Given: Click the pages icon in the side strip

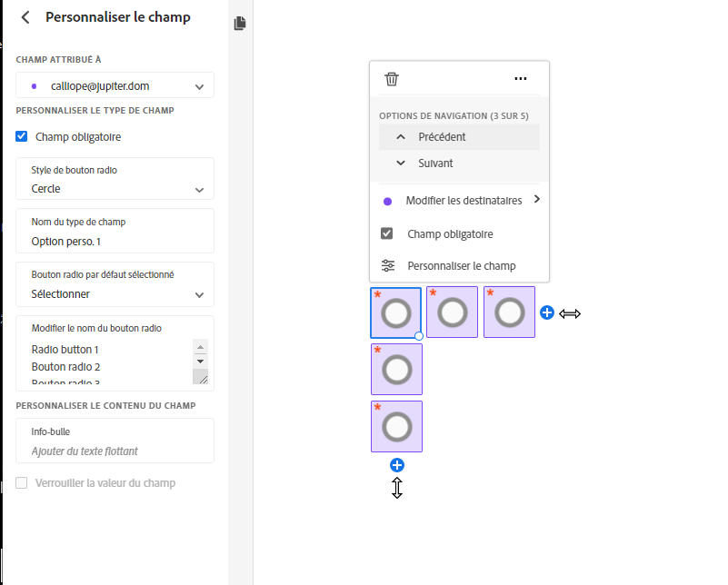Looking at the screenshot, I should pos(240,24).
